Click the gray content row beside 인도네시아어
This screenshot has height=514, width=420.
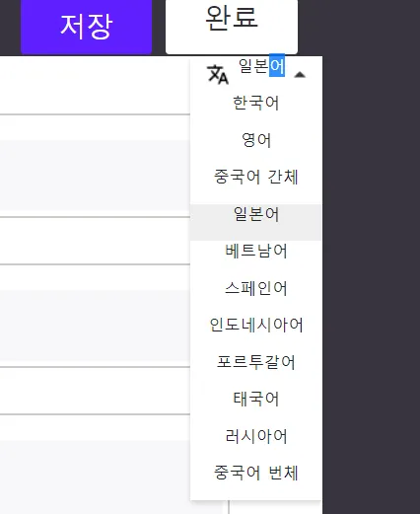point(95,326)
